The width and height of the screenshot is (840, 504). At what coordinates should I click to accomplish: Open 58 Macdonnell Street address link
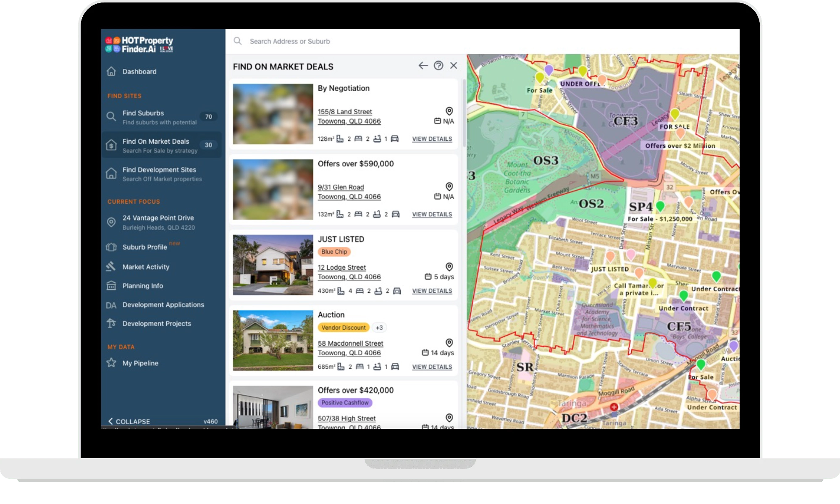coord(350,343)
